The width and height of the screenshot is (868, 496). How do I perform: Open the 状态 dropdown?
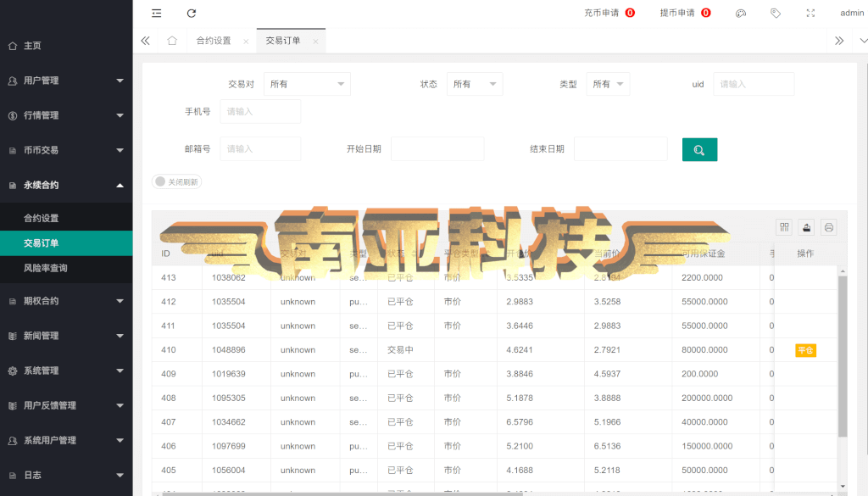tap(475, 84)
